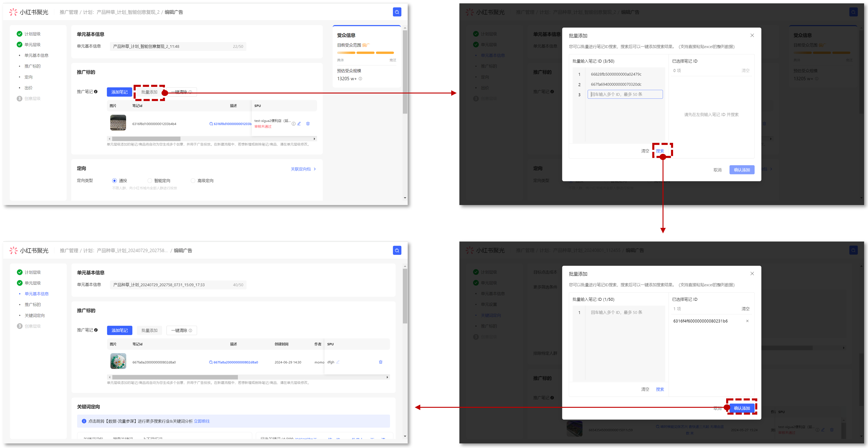Click green check of 单元层级 on 智能创意复现_2 page
Image resolution: width=868 pixels, height=448 pixels.
[x=19, y=44]
